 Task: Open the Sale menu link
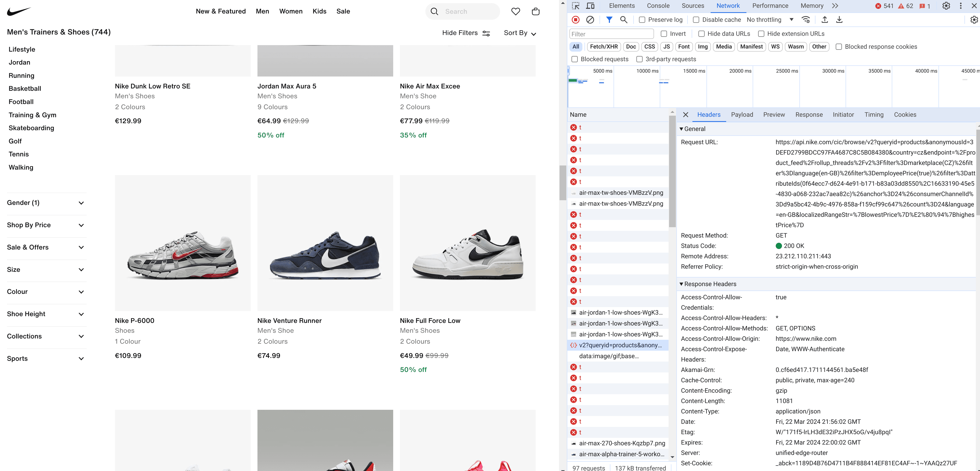pos(343,11)
